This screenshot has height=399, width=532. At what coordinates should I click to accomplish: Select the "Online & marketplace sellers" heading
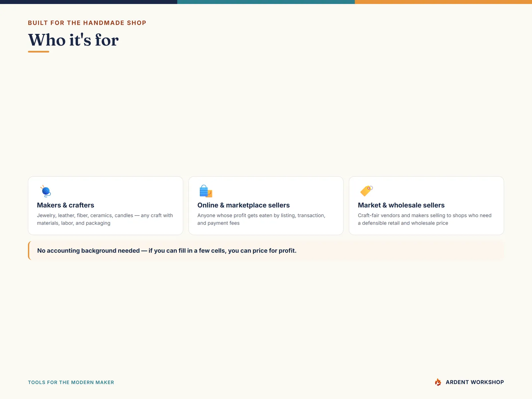click(243, 205)
